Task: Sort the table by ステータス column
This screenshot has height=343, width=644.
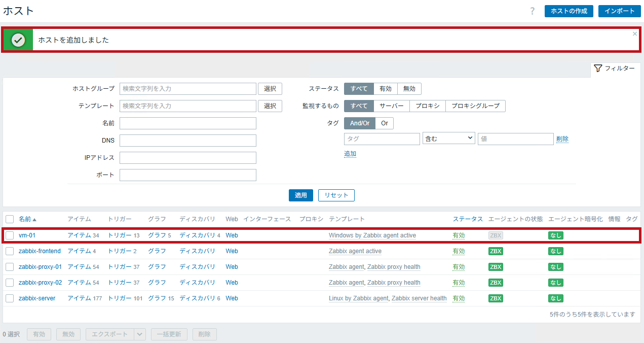Action: (x=468, y=219)
